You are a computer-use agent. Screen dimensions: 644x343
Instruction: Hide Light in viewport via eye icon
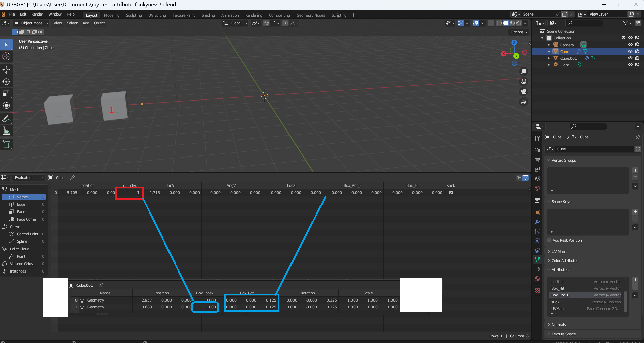630,65
